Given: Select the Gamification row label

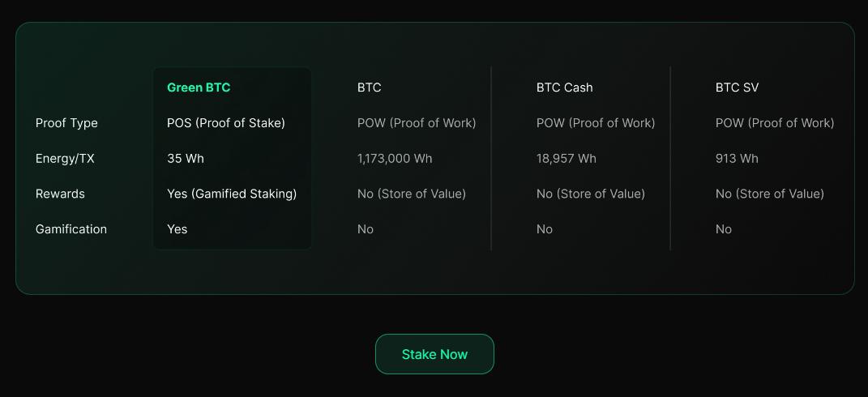Looking at the screenshot, I should point(71,229).
